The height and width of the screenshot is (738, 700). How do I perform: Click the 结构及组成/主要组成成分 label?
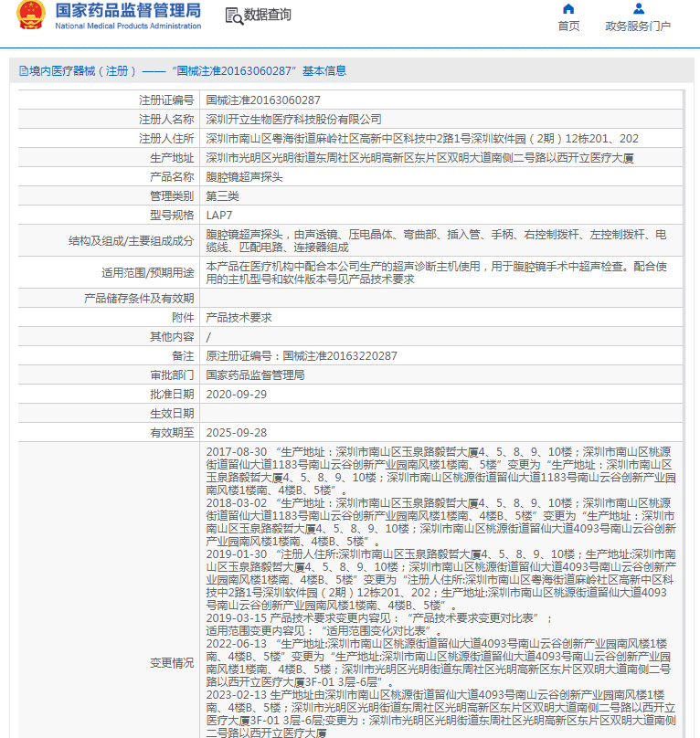tap(131, 241)
